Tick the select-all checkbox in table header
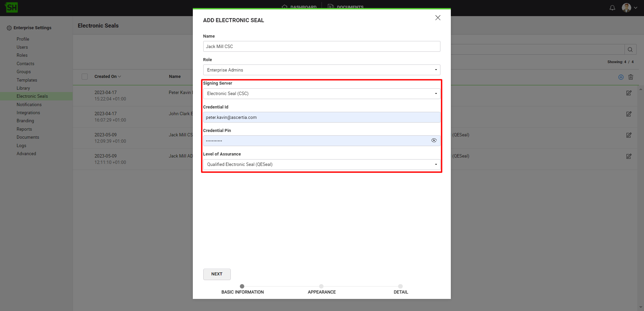Viewport: 644px width, 311px height. 85,77
